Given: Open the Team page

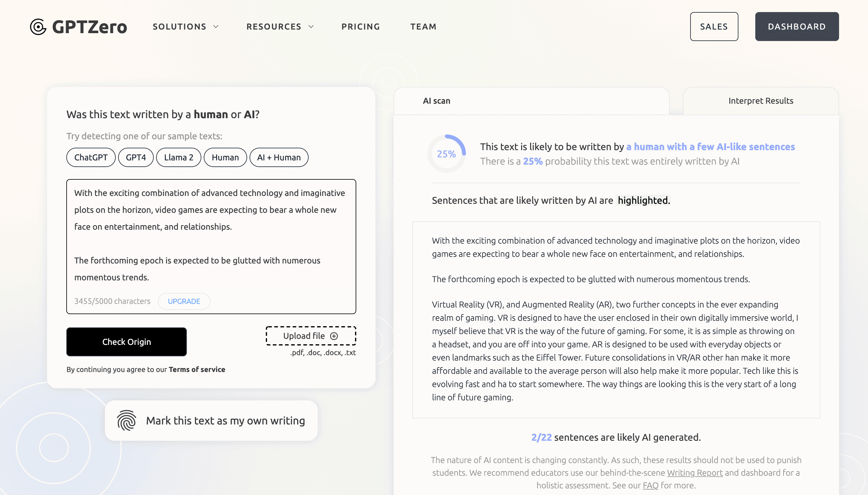Looking at the screenshot, I should coord(423,27).
